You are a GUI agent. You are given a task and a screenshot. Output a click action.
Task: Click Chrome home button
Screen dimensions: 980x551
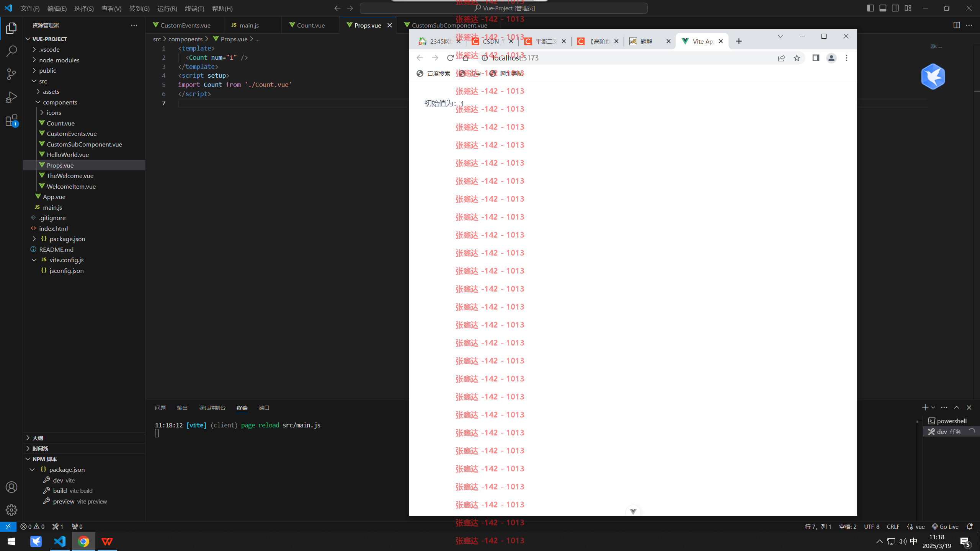(x=465, y=58)
